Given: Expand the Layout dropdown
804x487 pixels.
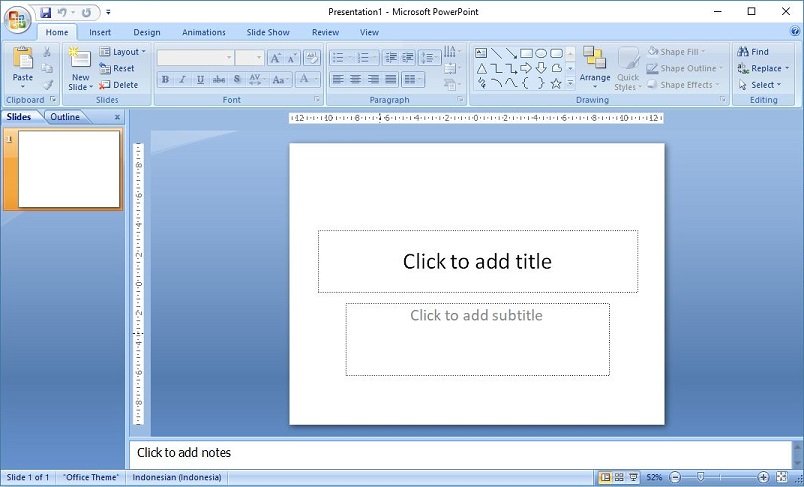Looking at the screenshot, I should [125, 52].
